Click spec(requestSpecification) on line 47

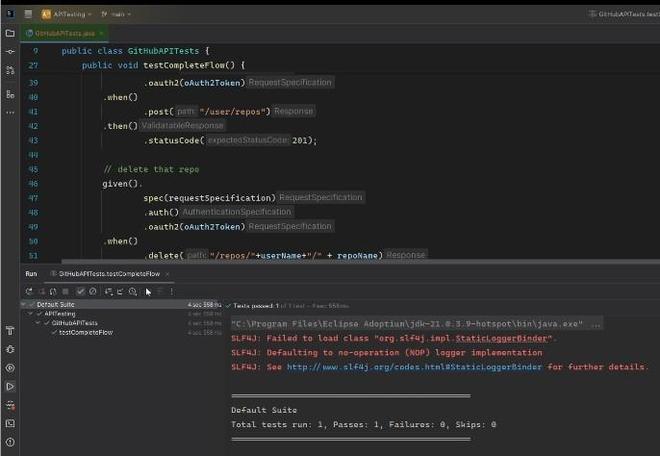[x=209, y=198]
